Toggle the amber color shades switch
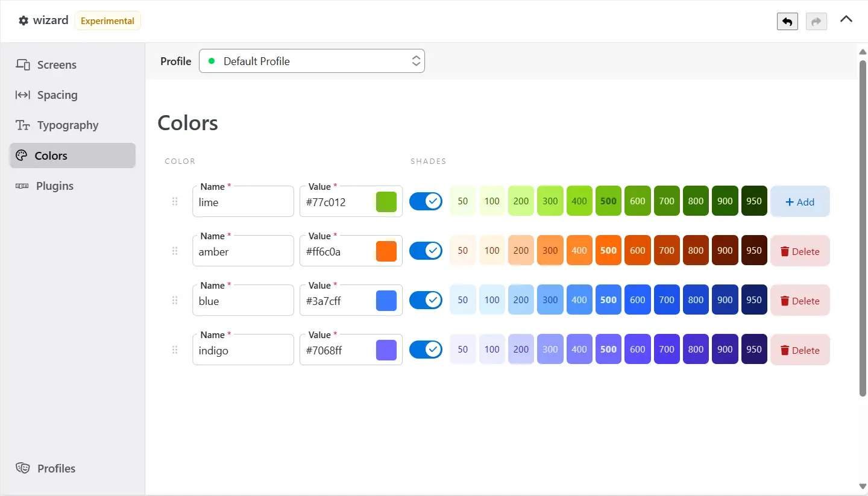Image resolution: width=868 pixels, height=496 pixels. [x=426, y=251]
